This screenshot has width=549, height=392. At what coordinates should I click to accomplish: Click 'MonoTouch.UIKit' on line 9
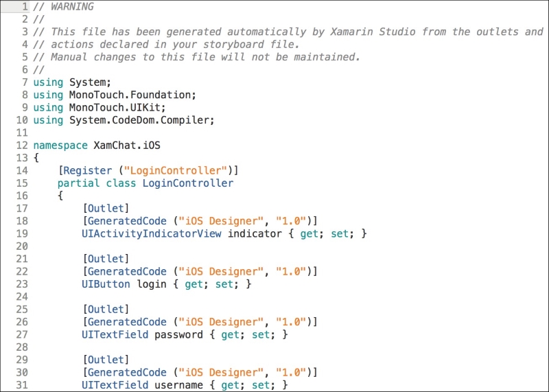click(116, 108)
